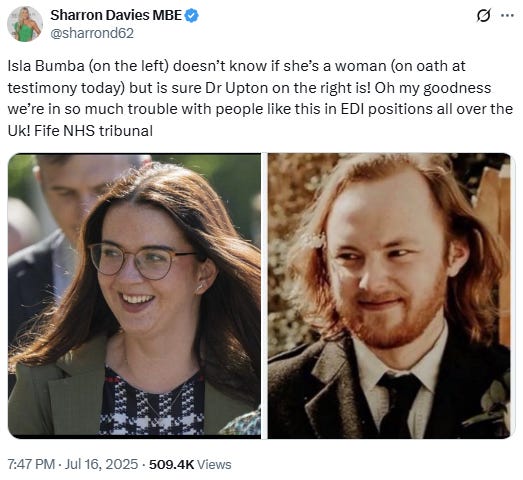This screenshot has height=480, width=523.
Task: Open the left attached photo
Action: point(134,296)
